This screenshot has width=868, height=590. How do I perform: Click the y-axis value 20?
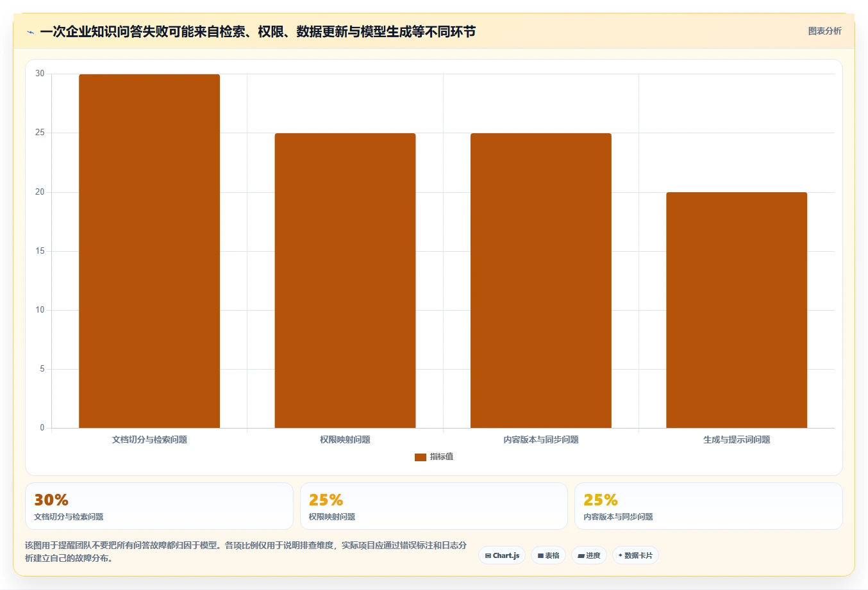[40, 192]
